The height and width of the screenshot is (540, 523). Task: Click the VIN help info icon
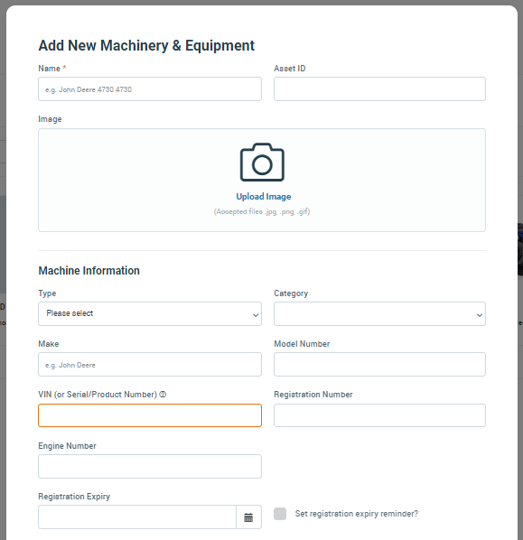tap(163, 394)
